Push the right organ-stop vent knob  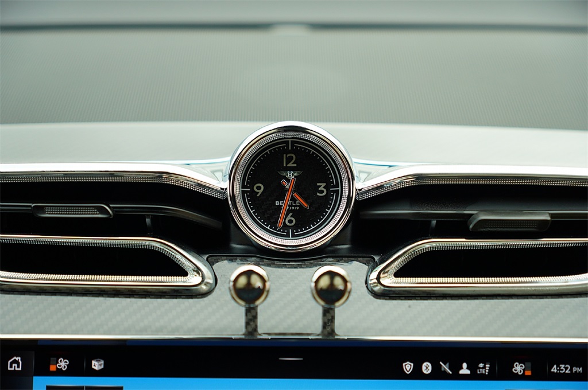point(331,286)
